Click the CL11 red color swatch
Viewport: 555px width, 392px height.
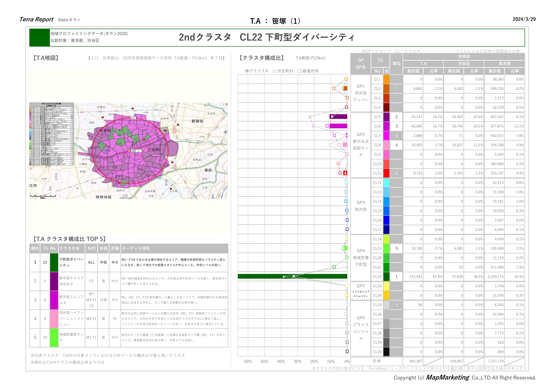click(386, 173)
